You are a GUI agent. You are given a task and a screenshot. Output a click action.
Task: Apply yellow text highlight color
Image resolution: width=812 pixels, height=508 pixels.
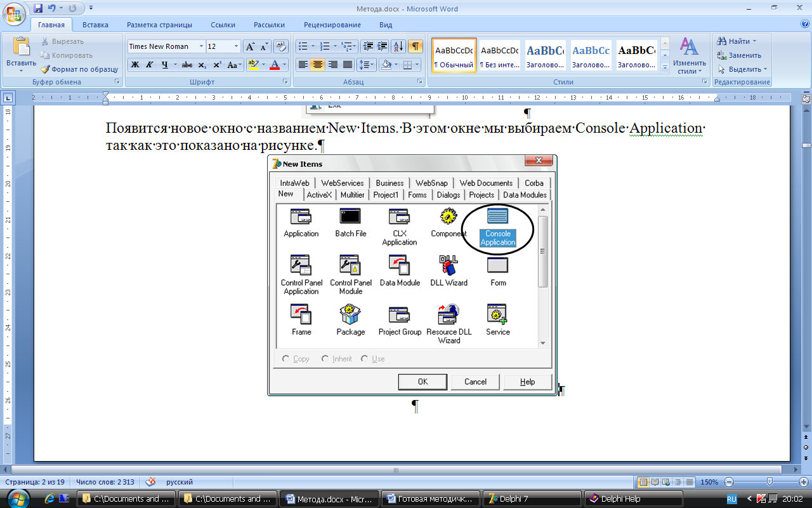coord(252,65)
